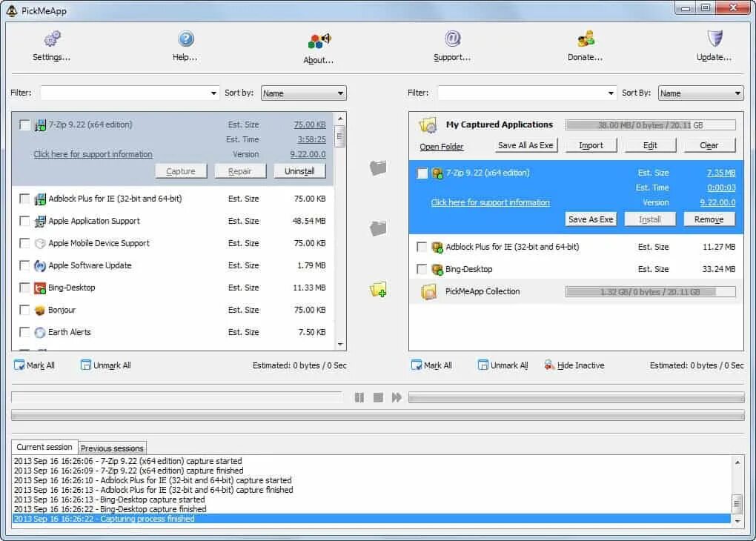Click the Capture button
Image resolution: width=756 pixels, height=541 pixels.
(181, 171)
